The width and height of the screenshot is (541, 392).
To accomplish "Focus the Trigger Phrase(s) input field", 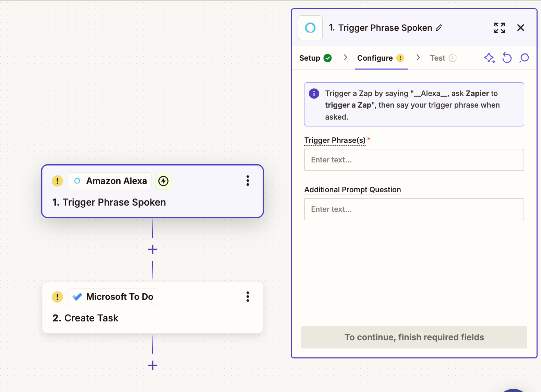I will click(414, 160).
